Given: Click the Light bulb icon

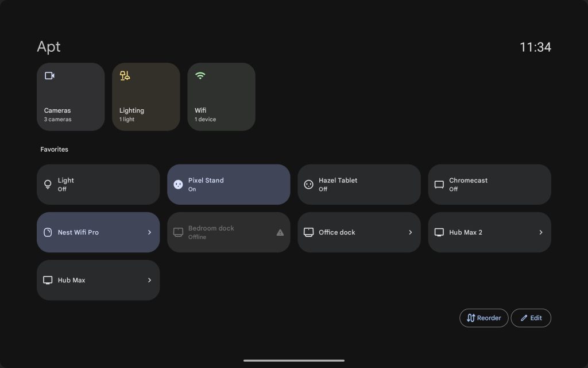Looking at the screenshot, I should [x=48, y=184].
